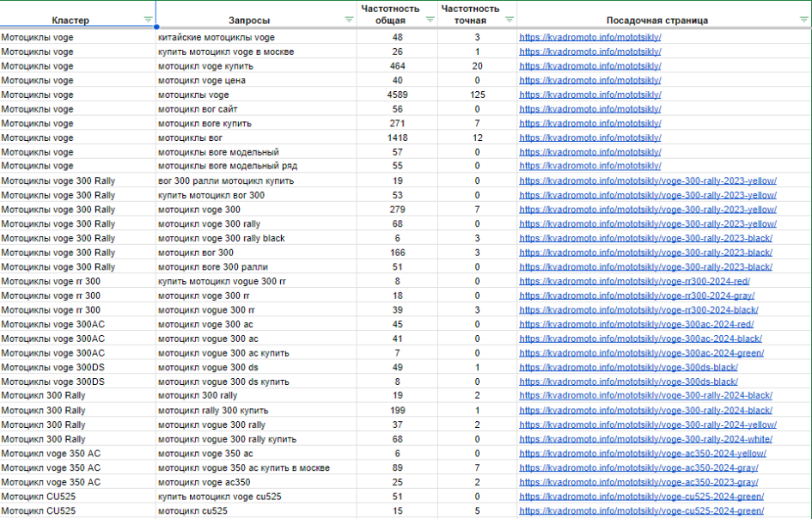Screen dimensions: 812x519
Task: Select the Посадочная страница header cell
Action: [x=664, y=14]
